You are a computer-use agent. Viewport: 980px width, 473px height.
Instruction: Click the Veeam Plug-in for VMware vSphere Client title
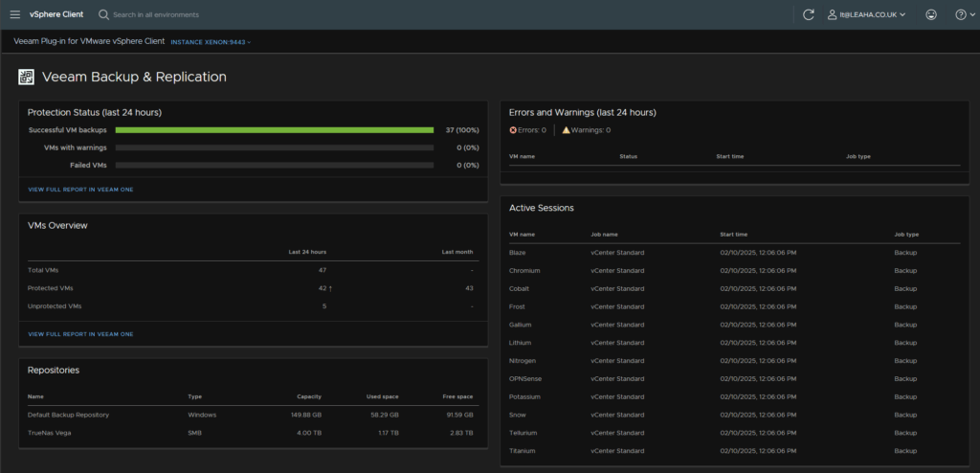(89, 41)
